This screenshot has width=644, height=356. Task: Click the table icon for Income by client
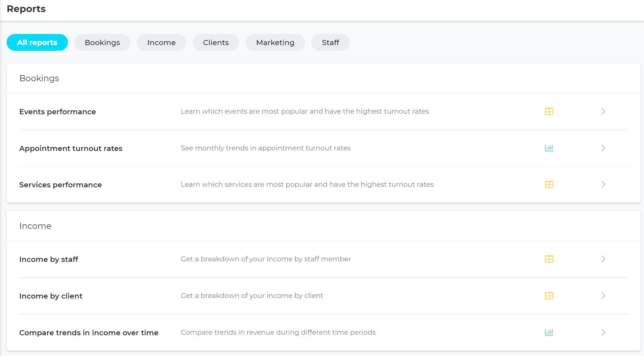[x=549, y=296]
